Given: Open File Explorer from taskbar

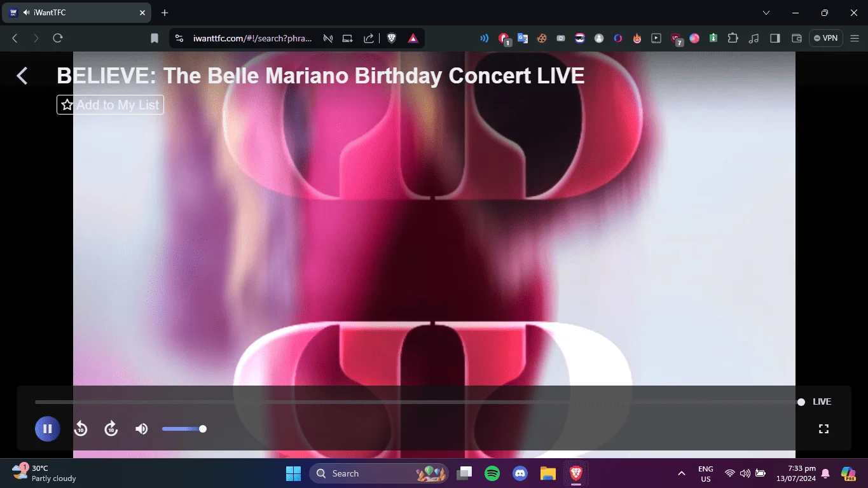Looking at the screenshot, I should coord(548,473).
